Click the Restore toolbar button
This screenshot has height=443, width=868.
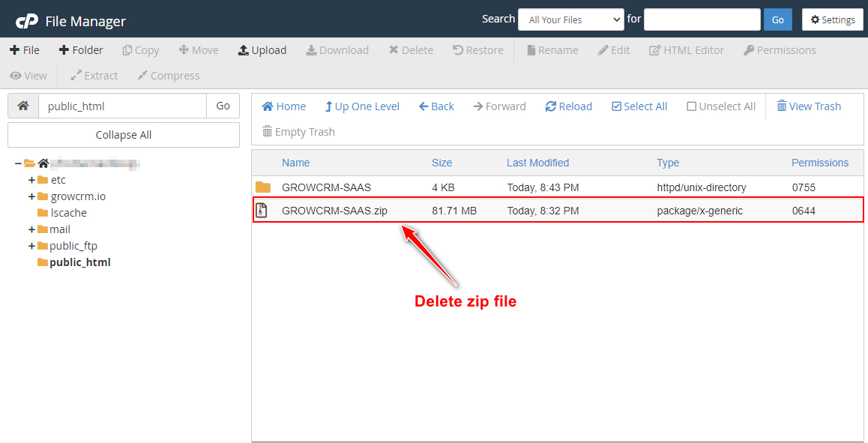[477, 50]
